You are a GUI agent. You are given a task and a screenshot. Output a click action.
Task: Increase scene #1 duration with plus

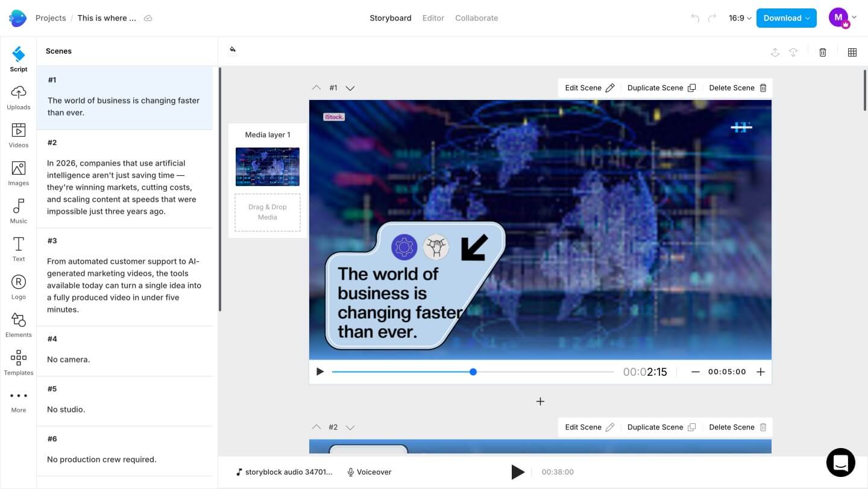pos(761,372)
